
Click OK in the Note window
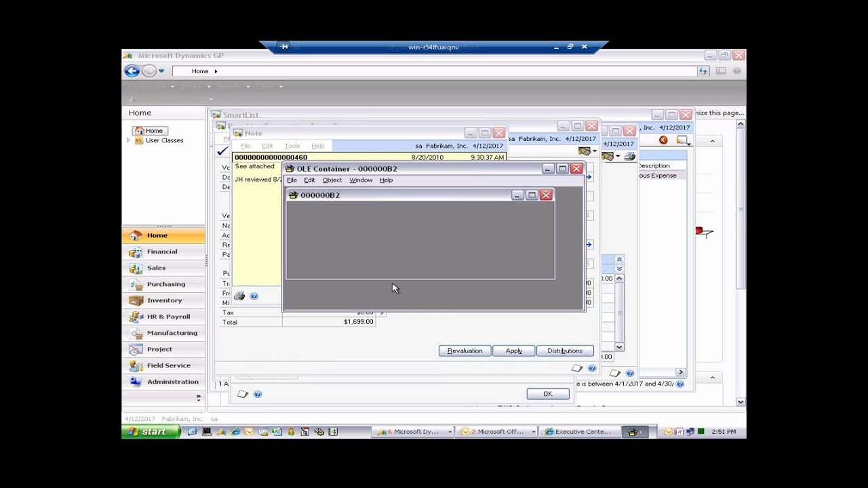[x=548, y=394]
